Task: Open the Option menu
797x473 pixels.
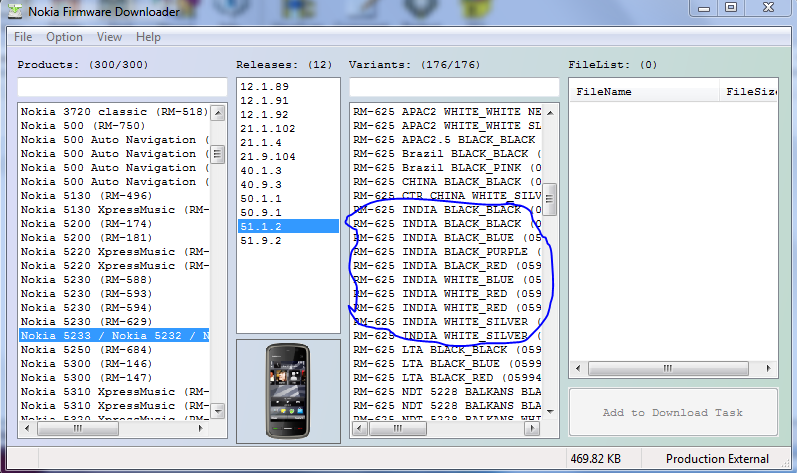Action: pyautogui.click(x=65, y=37)
